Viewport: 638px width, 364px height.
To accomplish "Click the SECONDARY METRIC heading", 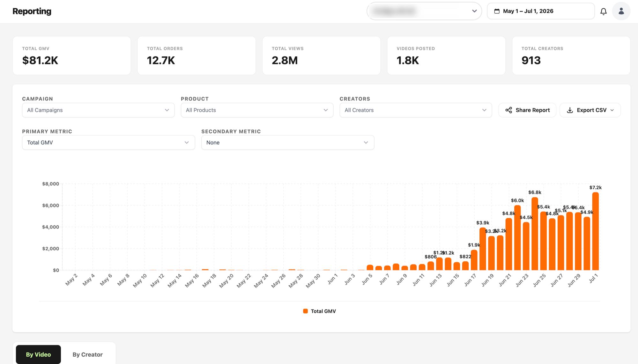I will tap(231, 131).
